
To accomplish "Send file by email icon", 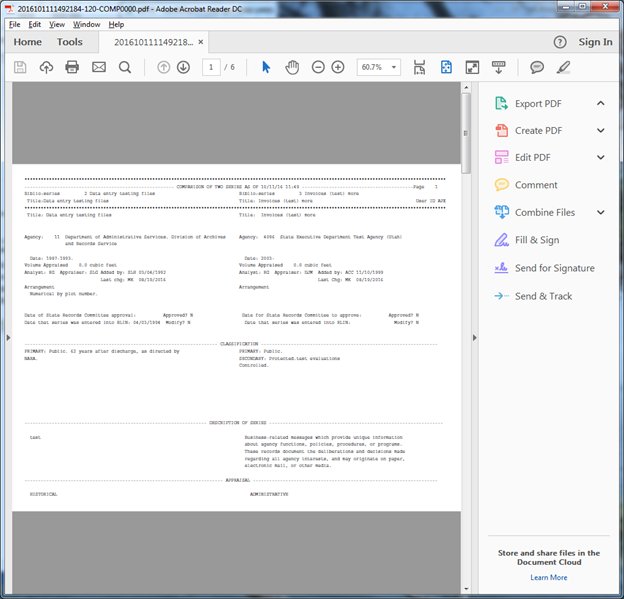I will coord(99,67).
